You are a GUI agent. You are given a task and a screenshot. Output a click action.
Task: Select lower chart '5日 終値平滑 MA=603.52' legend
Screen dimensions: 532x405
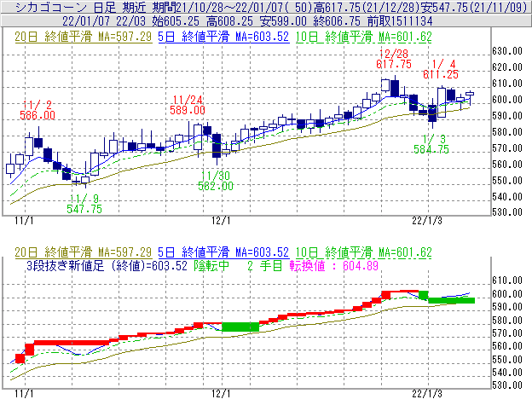(x=223, y=252)
